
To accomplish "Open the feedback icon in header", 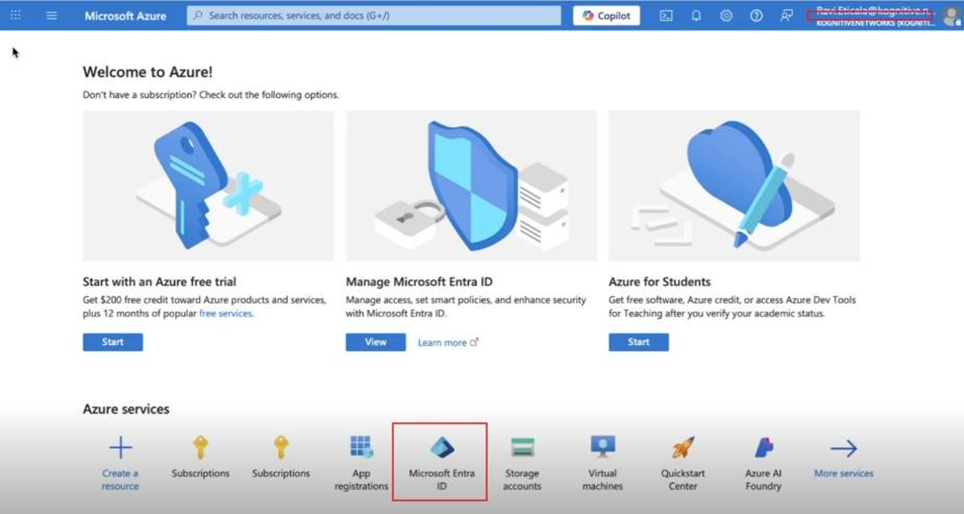I will click(x=787, y=16).
